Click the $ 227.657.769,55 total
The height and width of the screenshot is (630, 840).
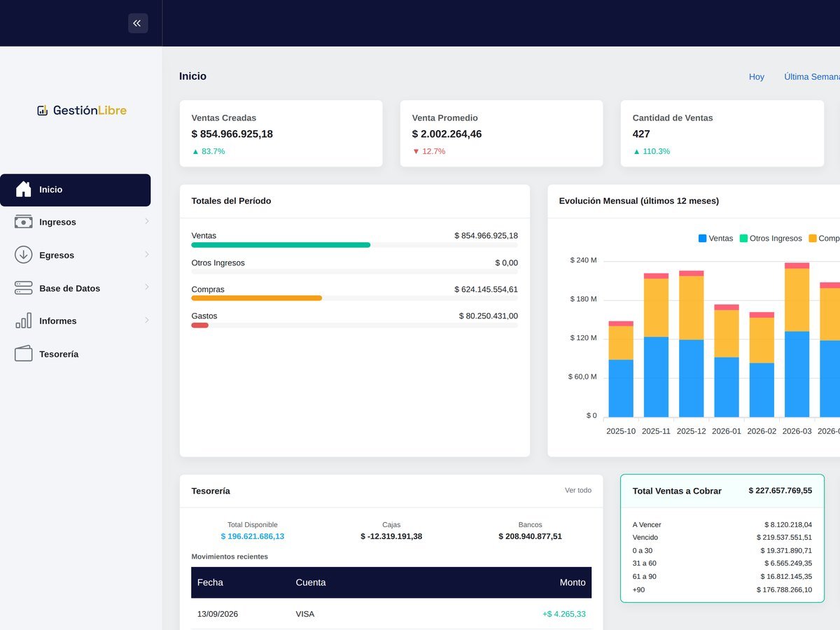pos(780,491)
